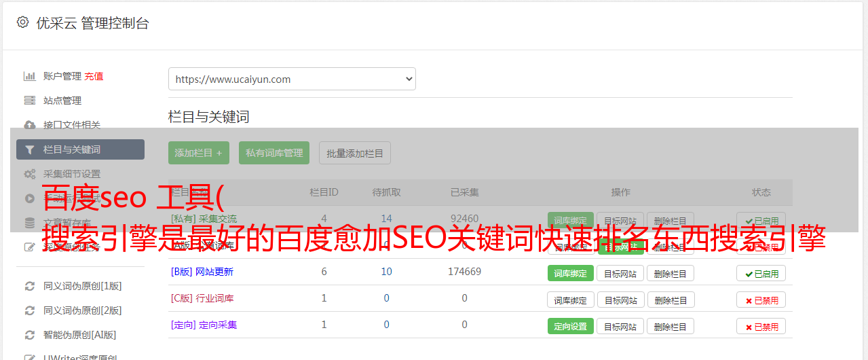Open the [定向] 定向采集 column link
868x360 pixels.
coord(204,325)
